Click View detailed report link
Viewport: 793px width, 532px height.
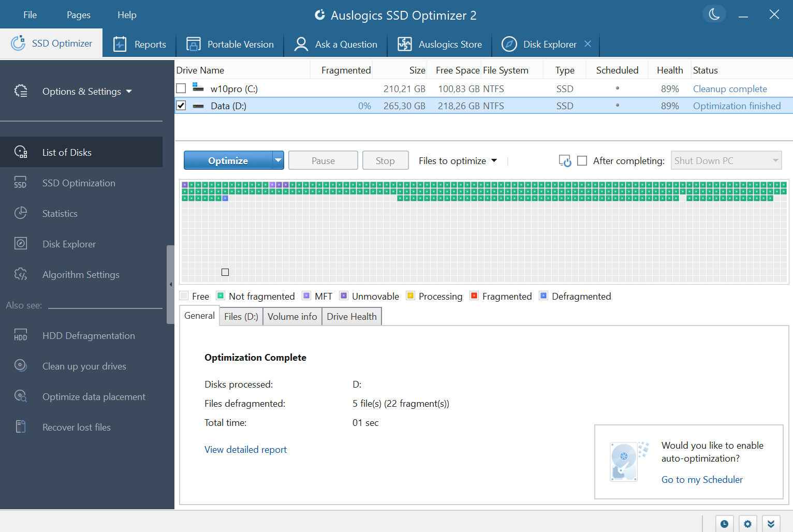245,449
